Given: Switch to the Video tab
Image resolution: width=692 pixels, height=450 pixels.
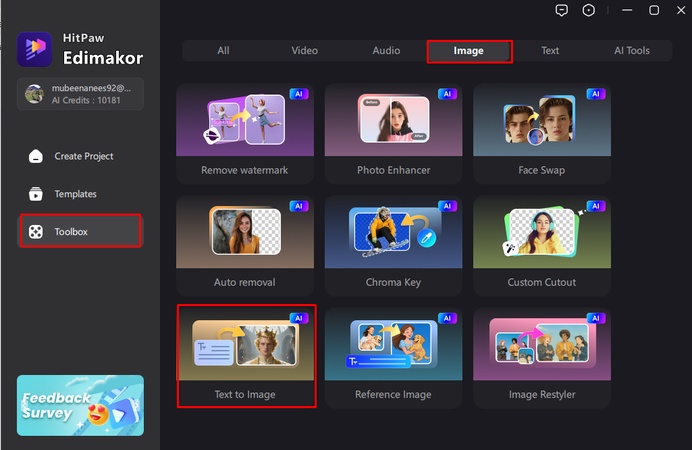Looking at the screenshot, I should pyautogui.click(x=304, y=51).
